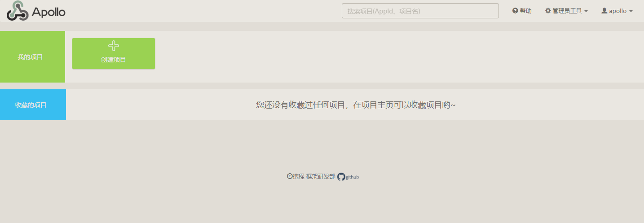Click the 创建项目 label
The height and width of the screenshot is (223, 644).
[x=114, y=60]
